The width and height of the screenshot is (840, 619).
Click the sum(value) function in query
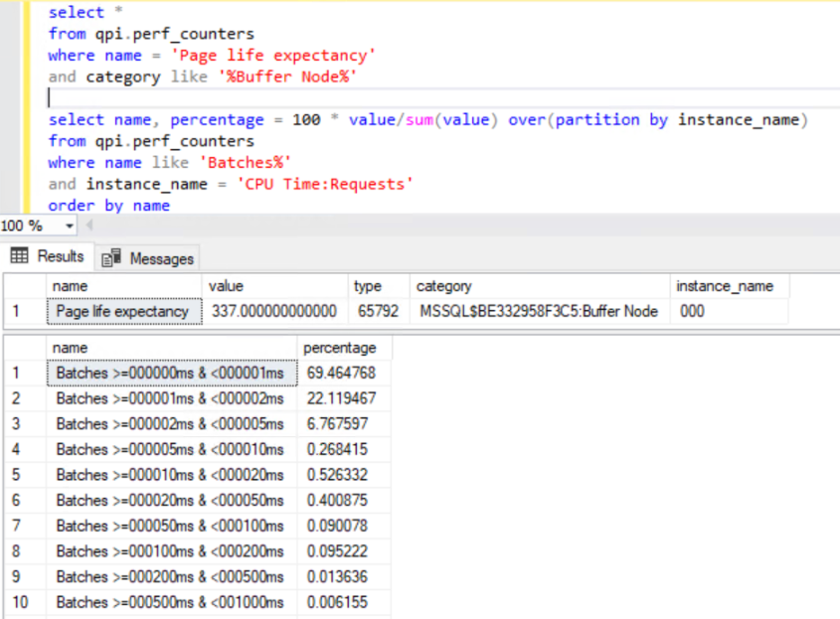[x=451, y=119]
